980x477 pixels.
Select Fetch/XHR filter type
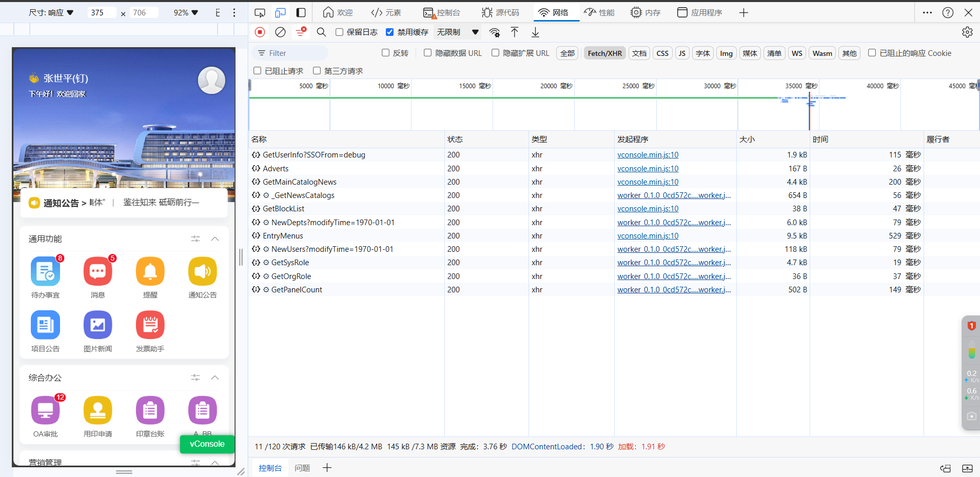coord(605,53)
